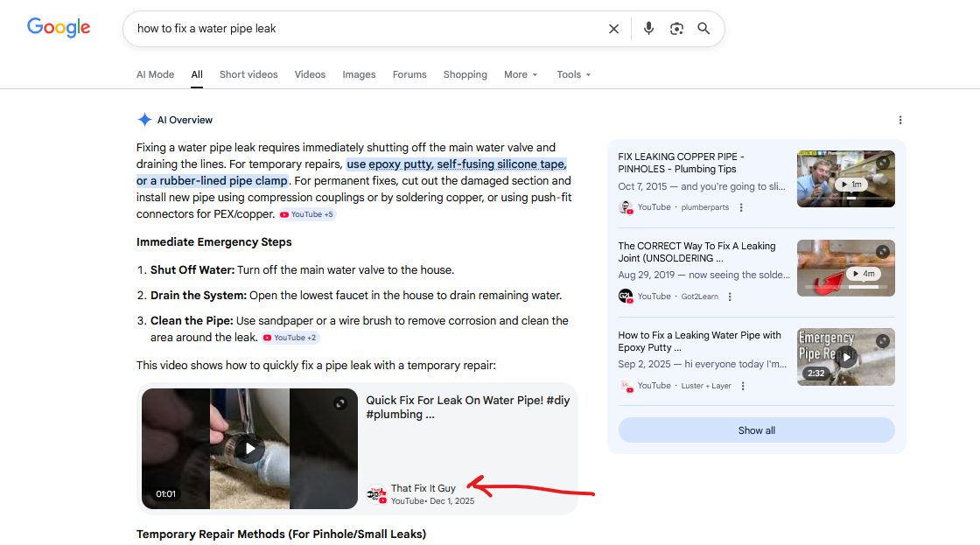Open the three-dot menu on AI Overview

(900, 120)
